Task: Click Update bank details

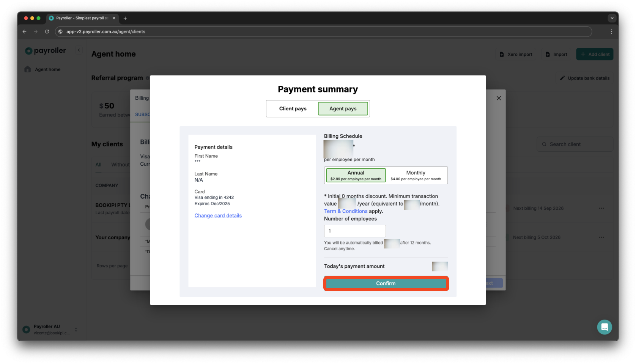Action: coord(584,78)
